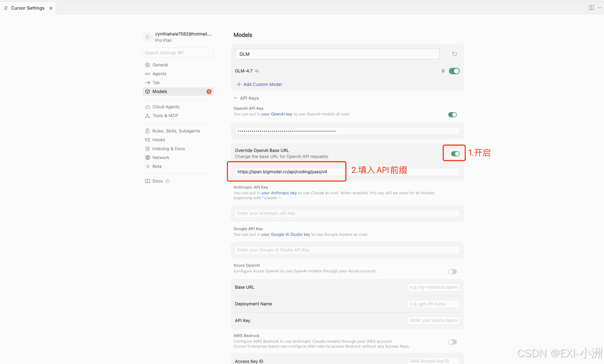604x364 pixels.
Task: Disable the OpenAI API Key toggle
Action: pyautogui.click(x=453, y=115)
